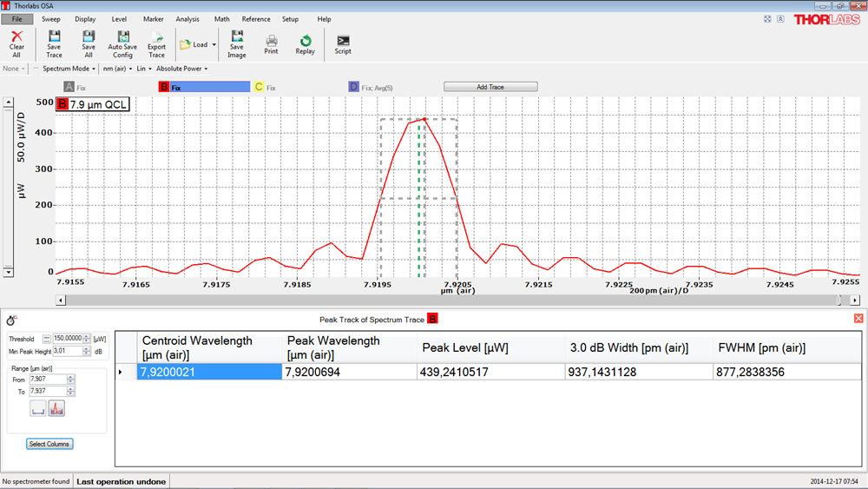
Task: Open the Sweep menu
Action: tap(51, 19)
